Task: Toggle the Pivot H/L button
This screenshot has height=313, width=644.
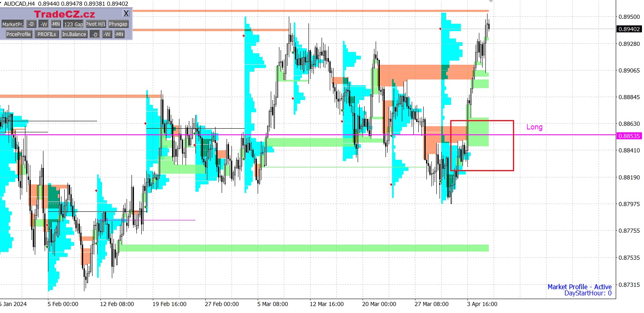Action: (96, 24)
